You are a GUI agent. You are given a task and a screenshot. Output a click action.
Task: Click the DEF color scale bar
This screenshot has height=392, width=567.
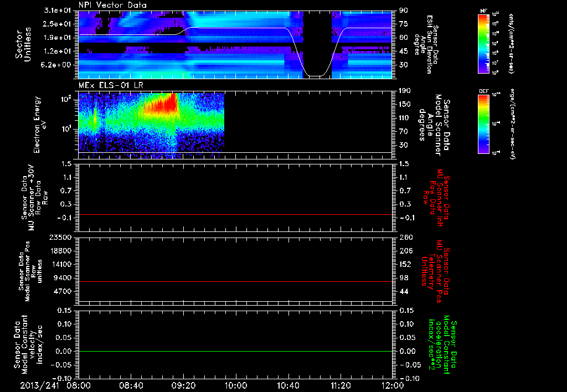tap(484, 124)
